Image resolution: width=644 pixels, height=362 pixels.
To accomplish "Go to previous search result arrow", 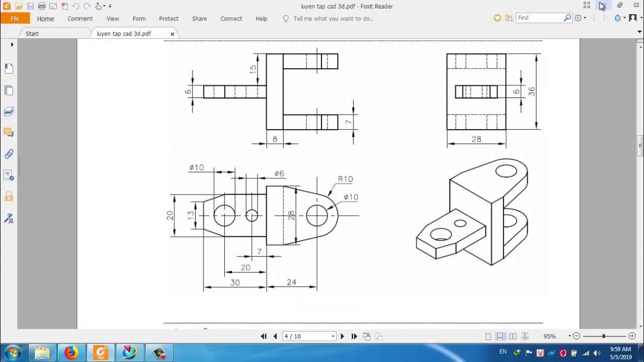I will click(x=594, y=18).
